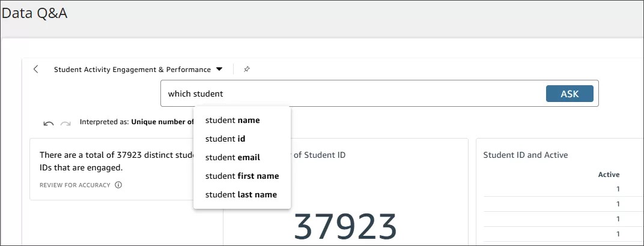The image size is (644, 246).
Task: Select the 'student name' suggestion
Action: [232, 120]
